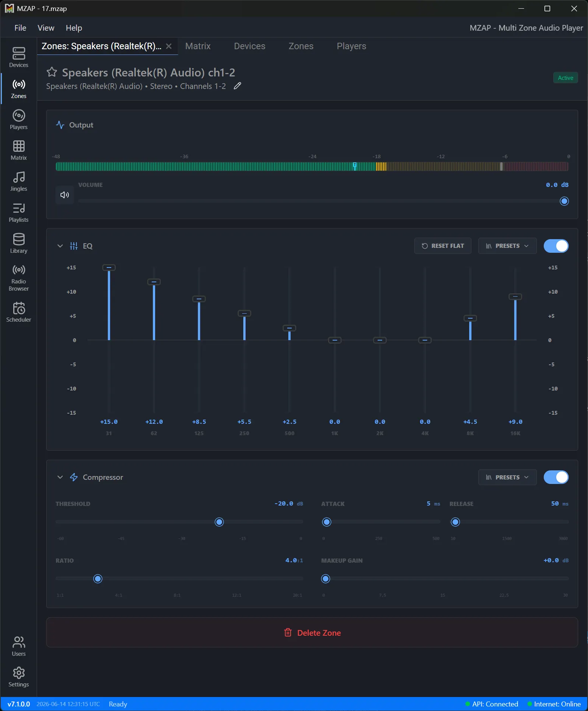The width and height of the screenshot is (588, 711).
Task: Click the 0.0 dB volume readout
Action: coord(557,185)
